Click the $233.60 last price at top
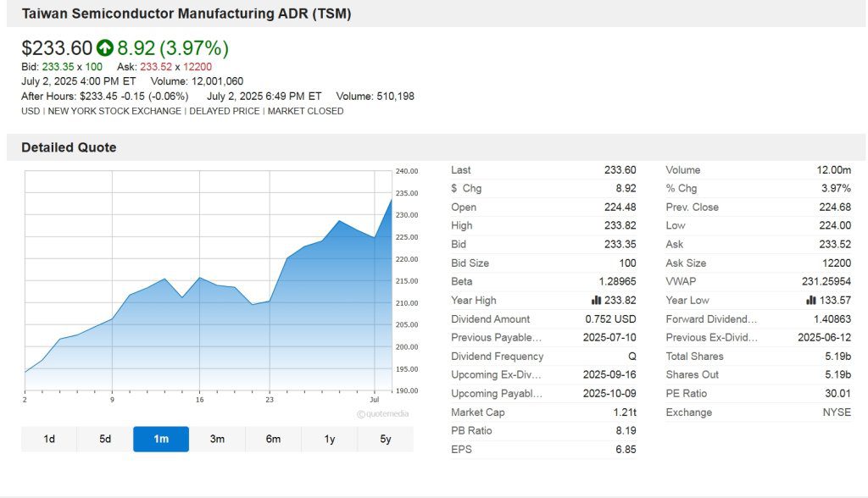This screenshot has width=868, height=498. point(57,48)
